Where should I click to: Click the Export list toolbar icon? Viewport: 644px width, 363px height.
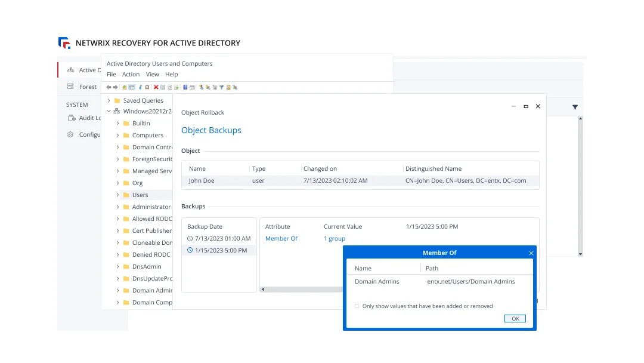[x=176, y=87]
